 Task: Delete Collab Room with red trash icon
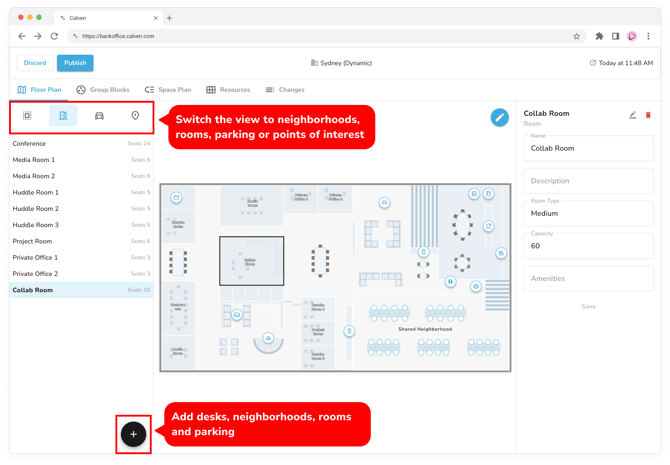(x=648, y=115)
